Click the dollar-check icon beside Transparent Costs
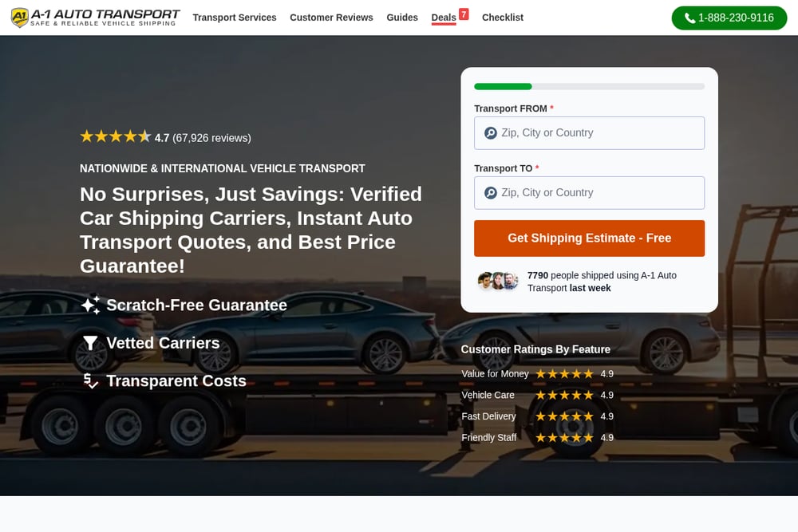798x532 pixels. (91, 381)
